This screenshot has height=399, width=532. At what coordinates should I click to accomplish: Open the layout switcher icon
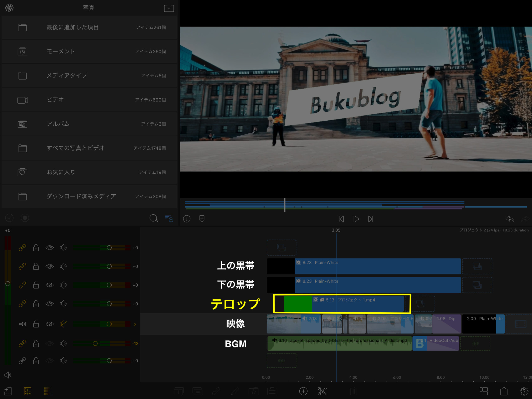coord(484,391)
